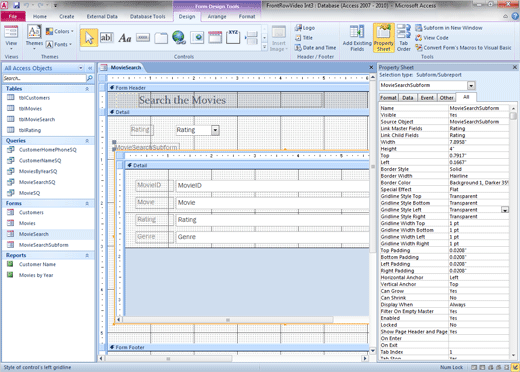Viewport: 520px width, 372px height.
Task: Switch to the Database Tools tab
Action: [x=147, y=16]
